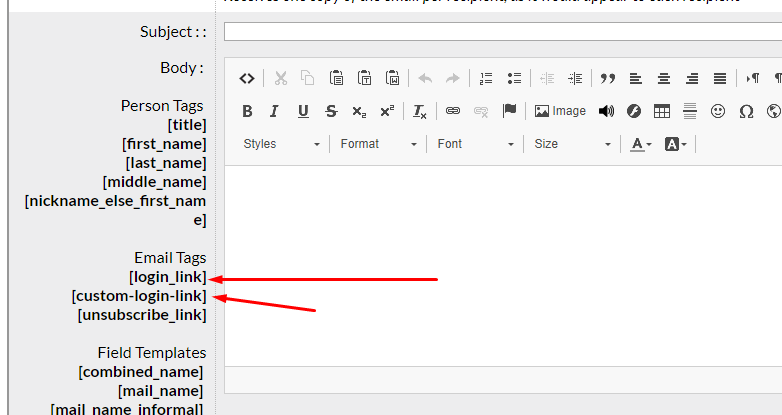Toggle underline formatting
The width and height of the screenshot is (782, 415).
click(x=303, y=111)
